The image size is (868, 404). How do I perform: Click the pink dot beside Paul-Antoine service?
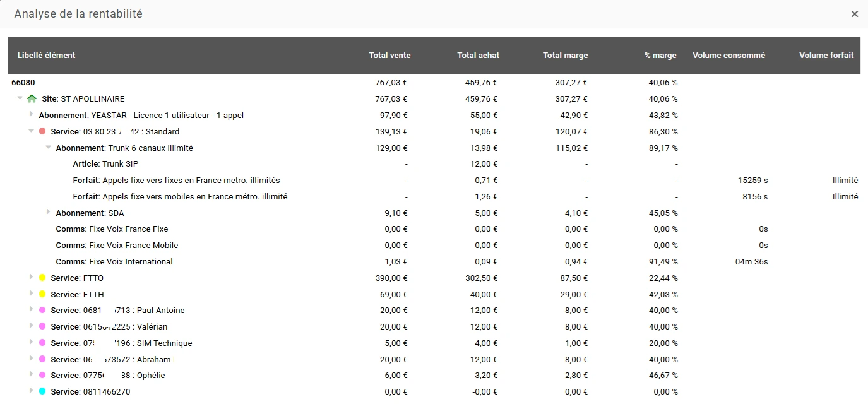tap(42, 310)
